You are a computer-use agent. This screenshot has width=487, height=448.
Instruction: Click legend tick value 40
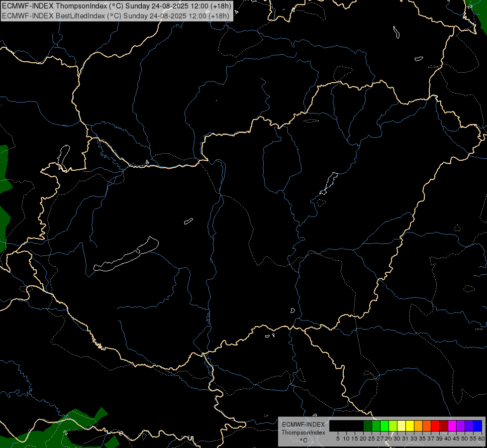click(x=447, y=439)
